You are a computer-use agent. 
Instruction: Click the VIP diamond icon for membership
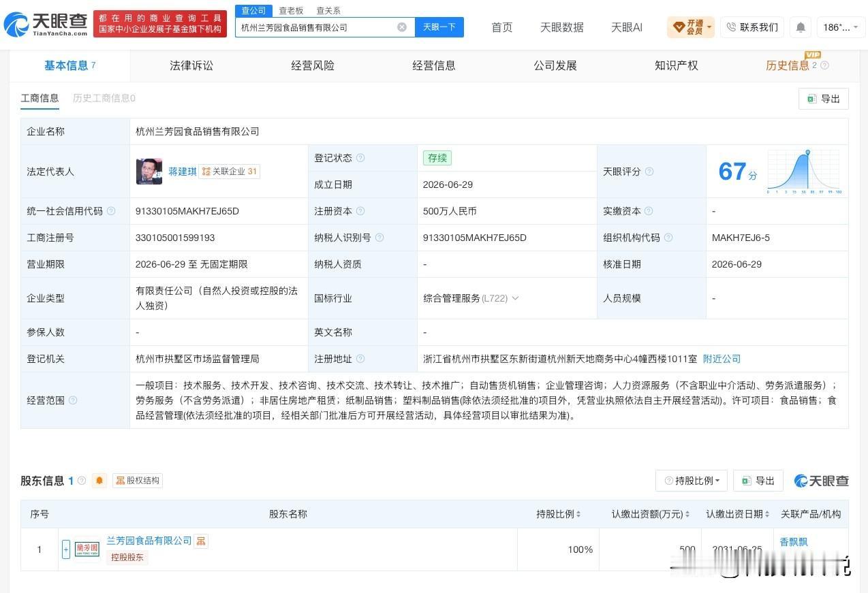coord(679,27)
